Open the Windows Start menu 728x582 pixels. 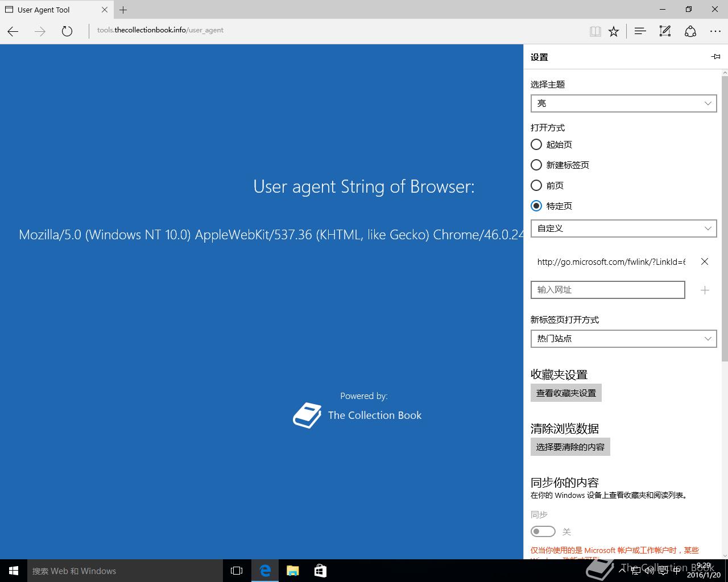click(x=14, y=571)
